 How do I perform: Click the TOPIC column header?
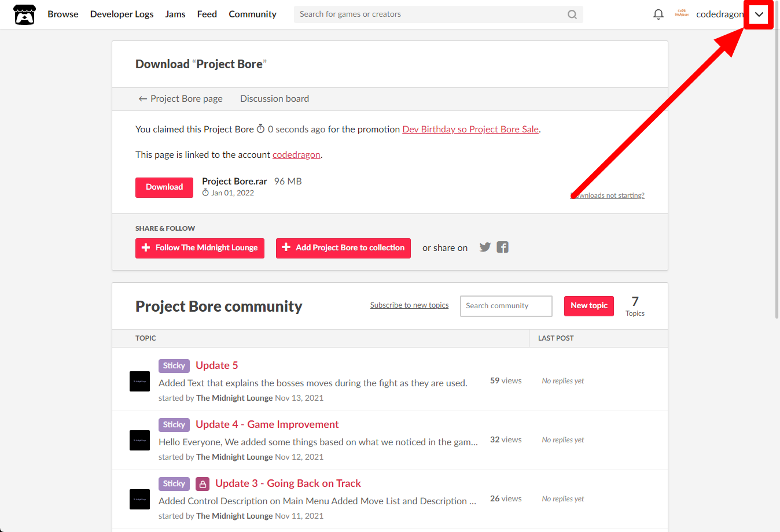pos(146,338)
